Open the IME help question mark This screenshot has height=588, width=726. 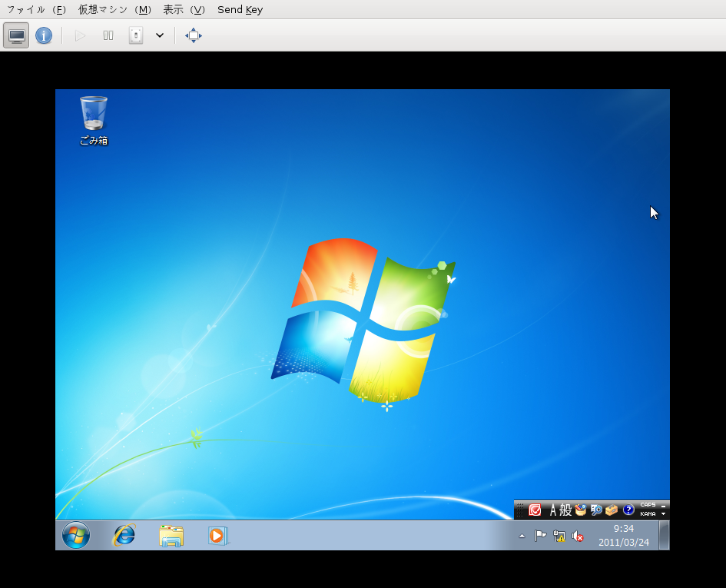pos(628,510)
